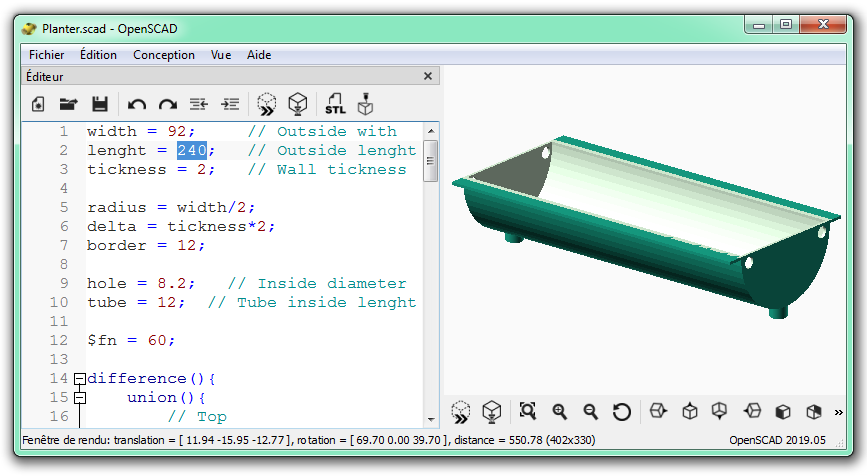This screenshot has height=476, width=867.
Task: Click the width value 92 on line 1
Action: (x=177, y=132)
